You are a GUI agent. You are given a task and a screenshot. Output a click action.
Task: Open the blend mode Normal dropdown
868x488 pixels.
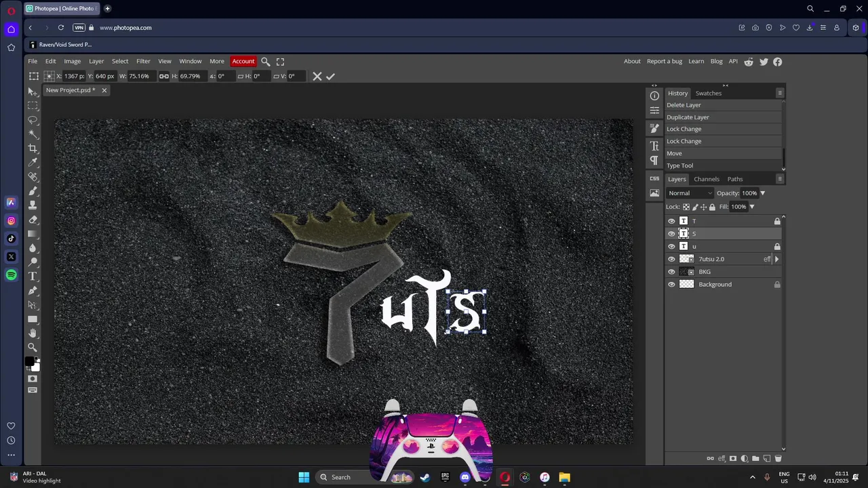690,193
